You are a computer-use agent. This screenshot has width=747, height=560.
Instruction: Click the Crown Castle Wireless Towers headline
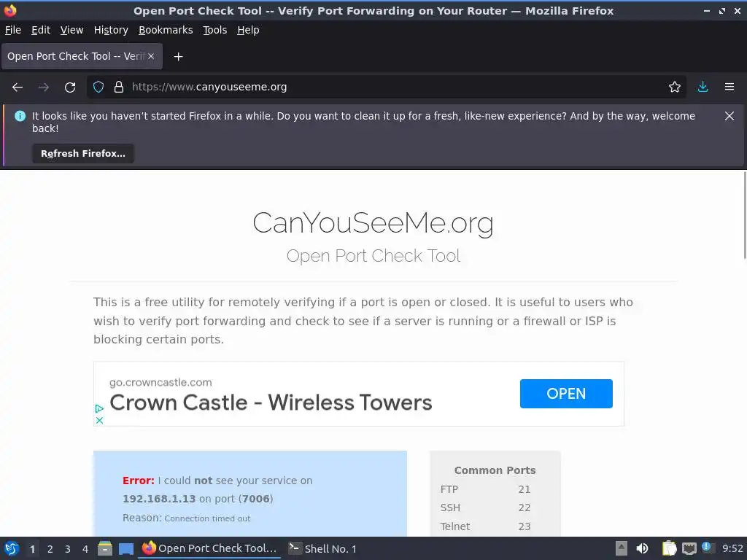[x=271, y=402]
